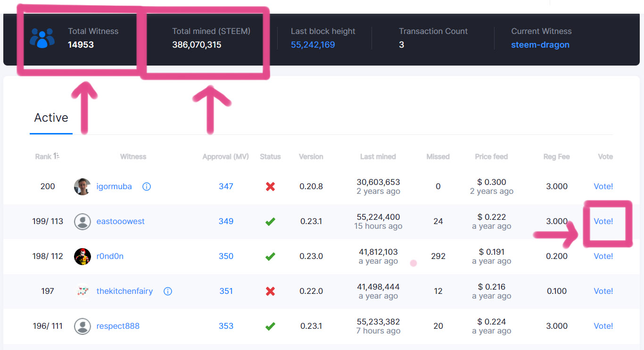Click price feed $ 0.224
The image size is (644, 350).
pyautogui.click(x=492, y=322)
